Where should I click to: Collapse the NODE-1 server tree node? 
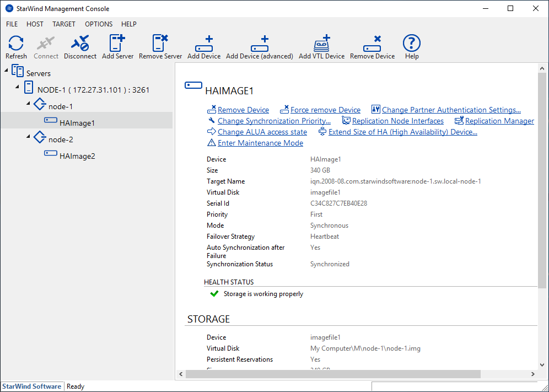(17, 87)
